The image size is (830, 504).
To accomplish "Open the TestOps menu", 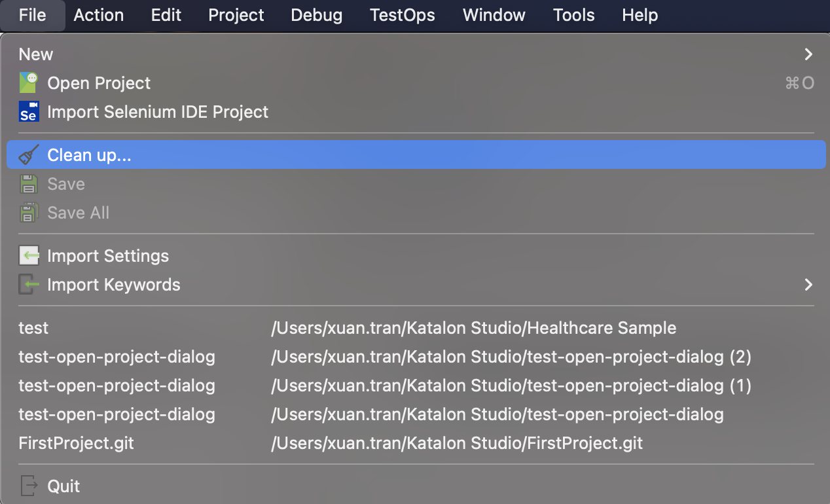I will [402, 15].
